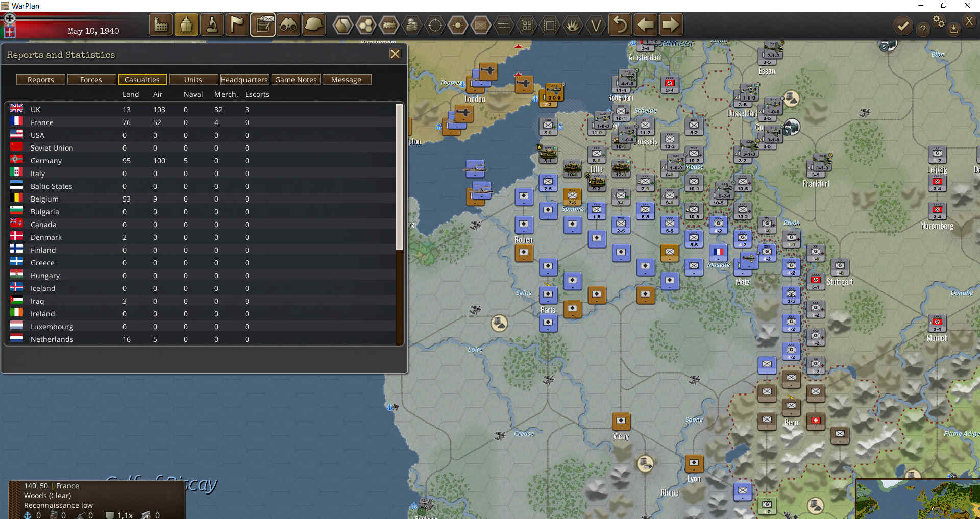The image size is (980, 519).
Task: Open the Units tab
Action: tap(193, 80)
